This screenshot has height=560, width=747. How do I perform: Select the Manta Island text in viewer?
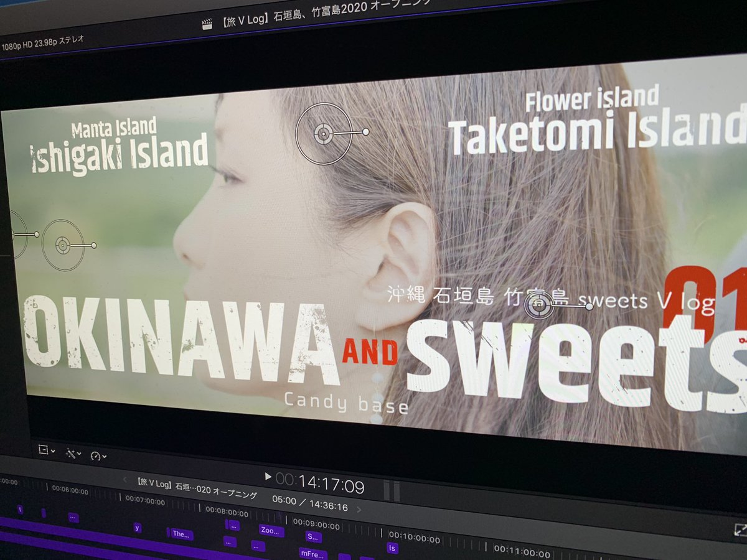pos(113,128)
